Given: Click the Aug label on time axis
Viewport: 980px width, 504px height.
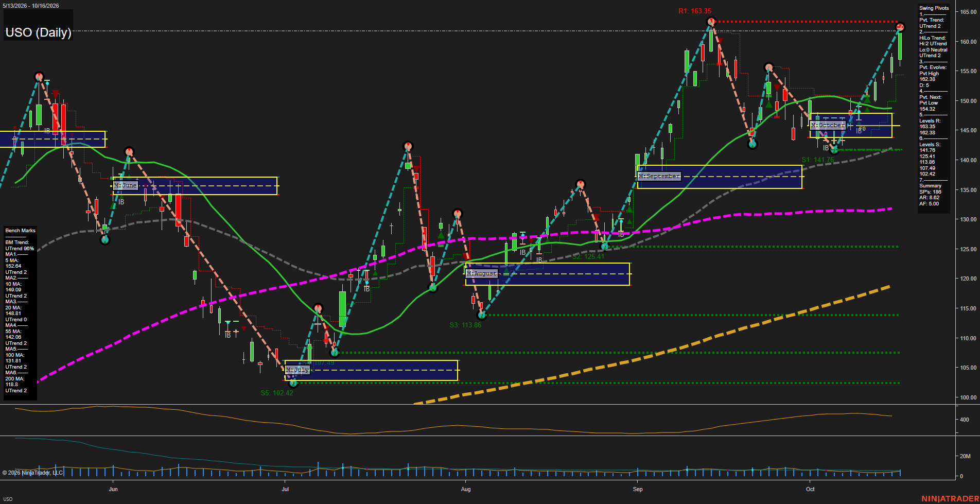Looking at the screenshot, I should 466,489.
